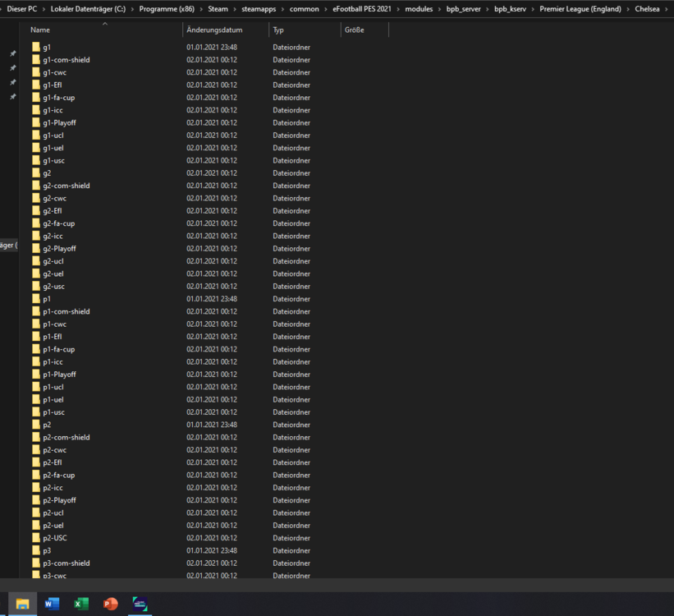Image resolution: width=674 pixels, height=616 pixels.
Task: Navigate to Dieser PC via the breadcrumb
Action: tap(21, 9)
